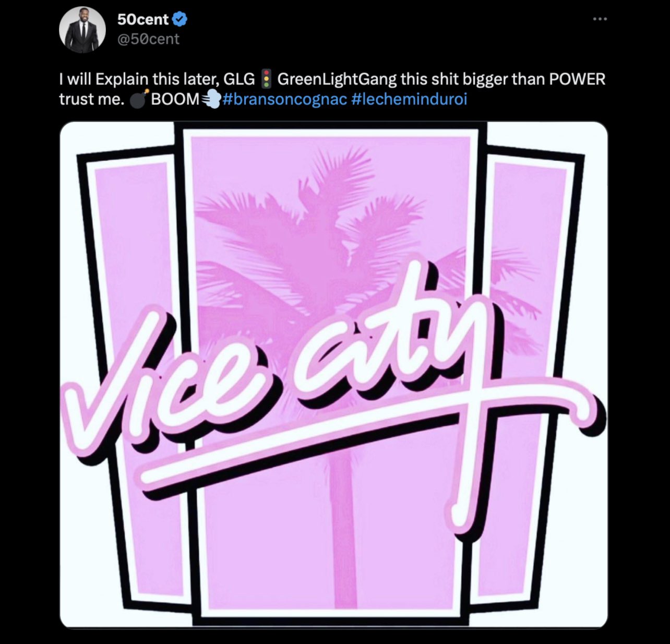670x644 pixels.
Task: Click the word BOOM in the tweet
Action: click(x=175, y=99)
